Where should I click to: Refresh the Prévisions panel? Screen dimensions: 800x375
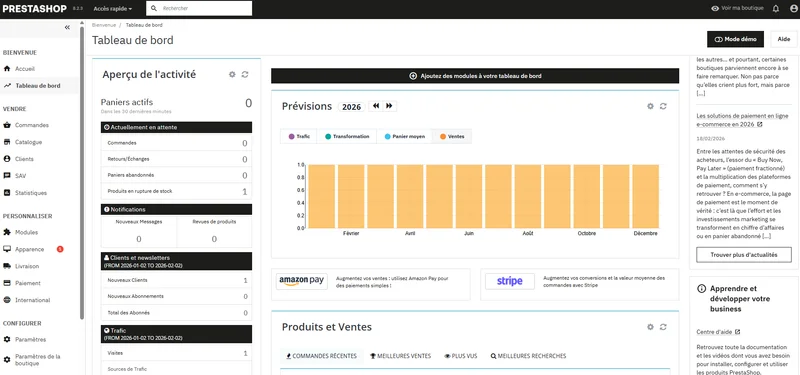point(663,106)
